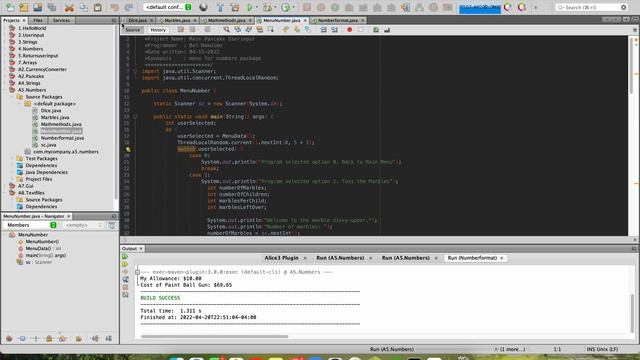Click the Cut scissors icon
The height and width of the screenshot is (360, 640).
point(69,8)
